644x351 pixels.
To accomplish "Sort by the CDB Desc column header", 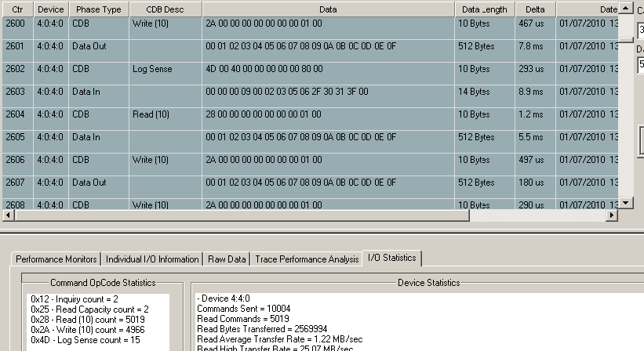I will click(x=166, y=9).
